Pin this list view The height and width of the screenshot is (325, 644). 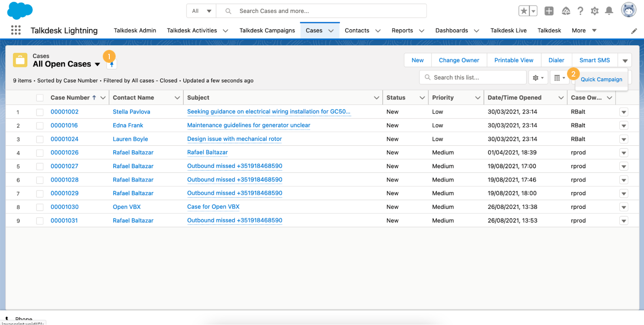coord(112,64)
